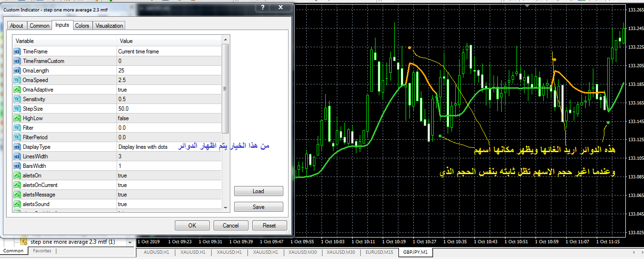The height and width of the screenshot is (259, 644).
Task: Open the Visualization tab
Action: pyautogui.click(x=109, y=26)
